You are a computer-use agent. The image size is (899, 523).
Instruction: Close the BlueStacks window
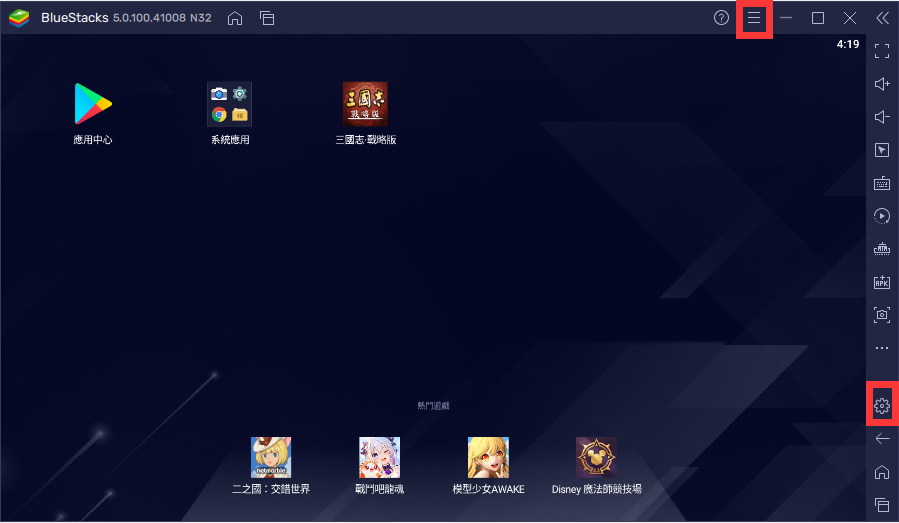click(x=850, y=18)
